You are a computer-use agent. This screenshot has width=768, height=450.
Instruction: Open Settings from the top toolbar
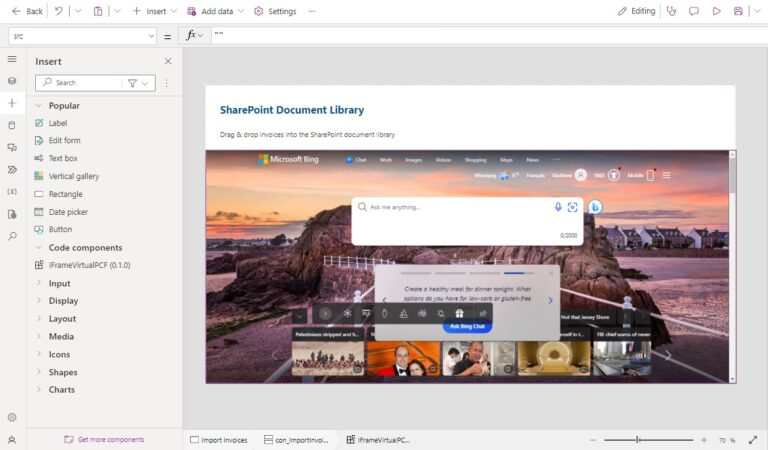point(275,11)
